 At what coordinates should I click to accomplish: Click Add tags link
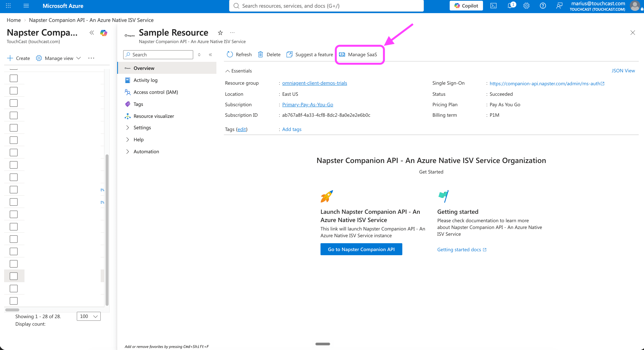(292, 129)
